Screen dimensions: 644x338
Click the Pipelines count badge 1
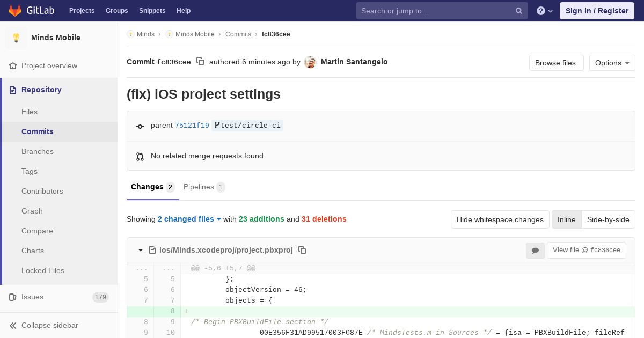point(221,187)
